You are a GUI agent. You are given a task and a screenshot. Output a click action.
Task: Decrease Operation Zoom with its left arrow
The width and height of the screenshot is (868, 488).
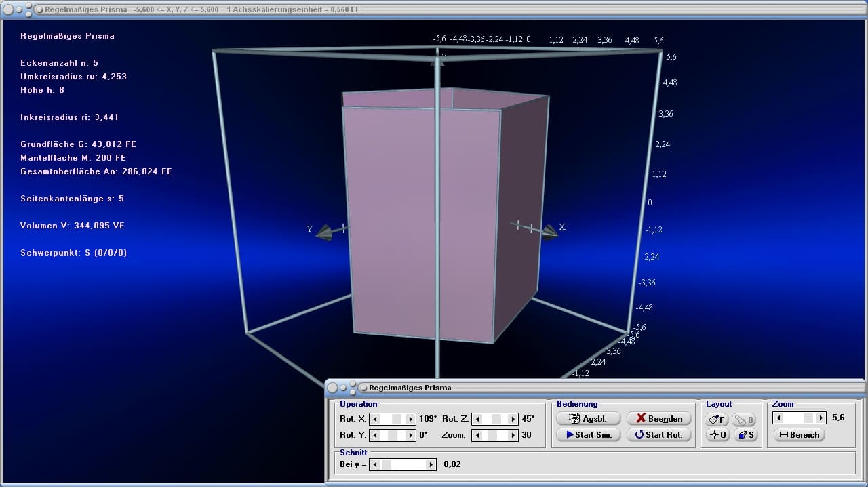point(476,435)
